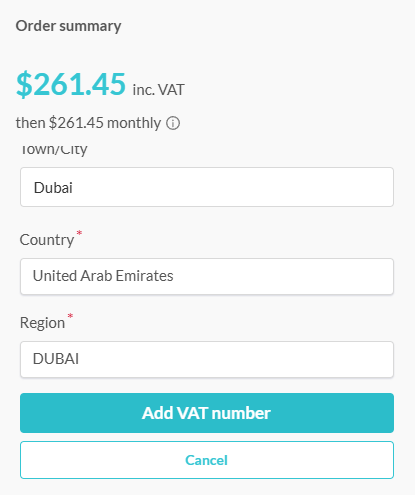This screenshot has height=495, width=415.
Task: Click the Country field label
Action: click(x=47, y=240)
